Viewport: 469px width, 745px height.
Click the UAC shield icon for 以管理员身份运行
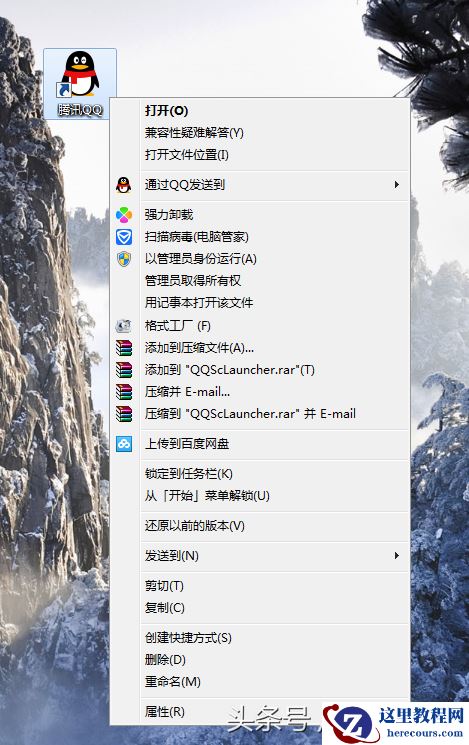point(124,259)
